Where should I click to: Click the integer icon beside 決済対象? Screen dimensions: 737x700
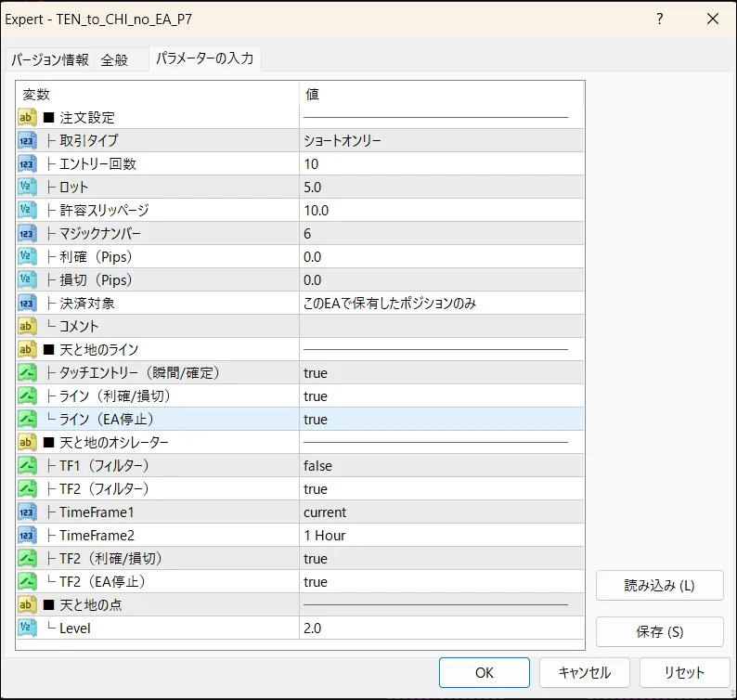click(x=27, y=304)
